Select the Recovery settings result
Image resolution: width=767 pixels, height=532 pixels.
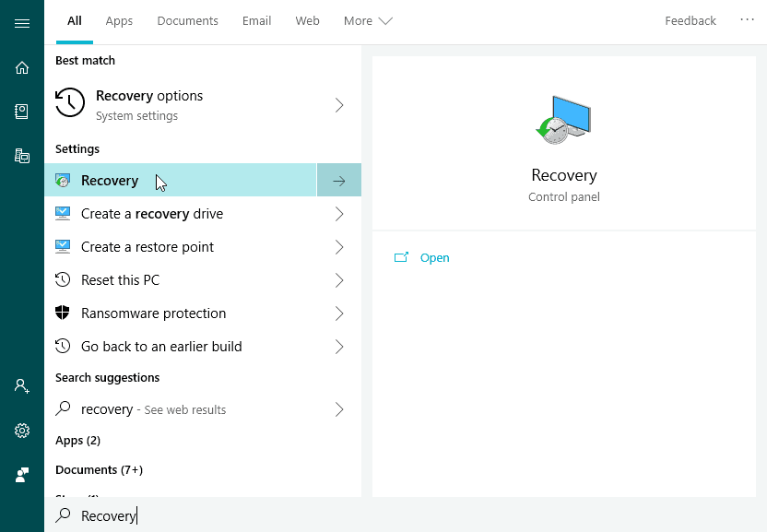(181, 181)
